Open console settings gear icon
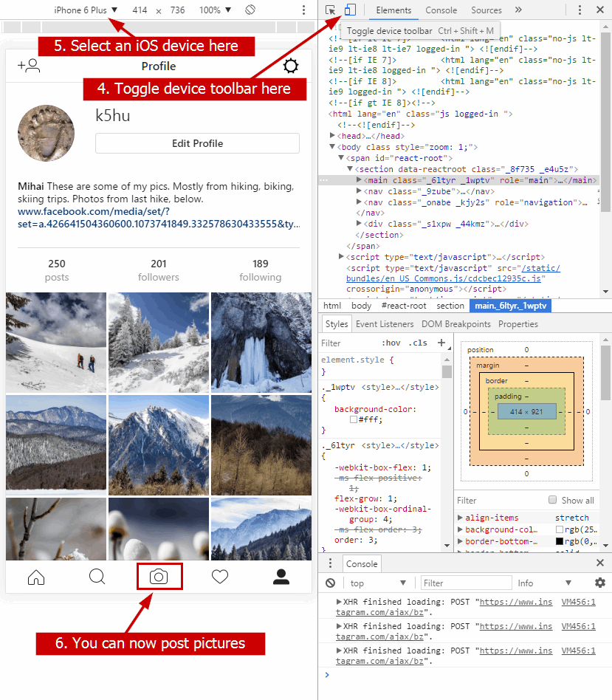This screenshot has width=612, height=700. (x=600, y=583)
